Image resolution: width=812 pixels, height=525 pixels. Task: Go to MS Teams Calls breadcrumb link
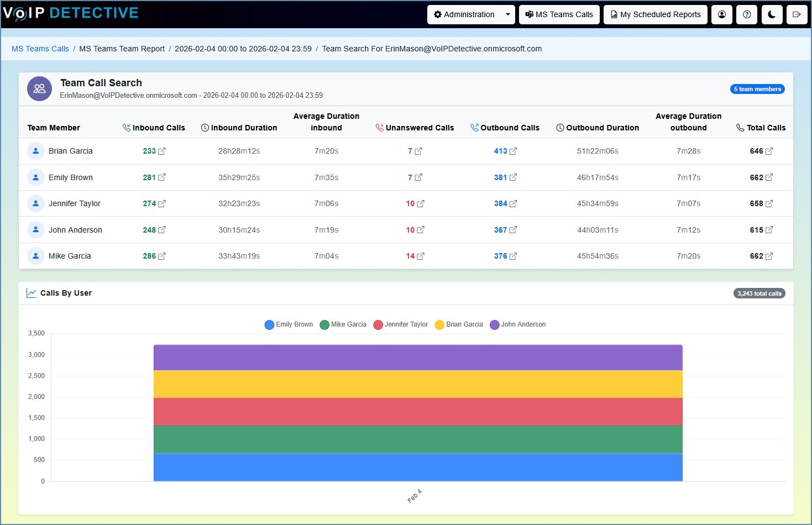coord(40,49)
